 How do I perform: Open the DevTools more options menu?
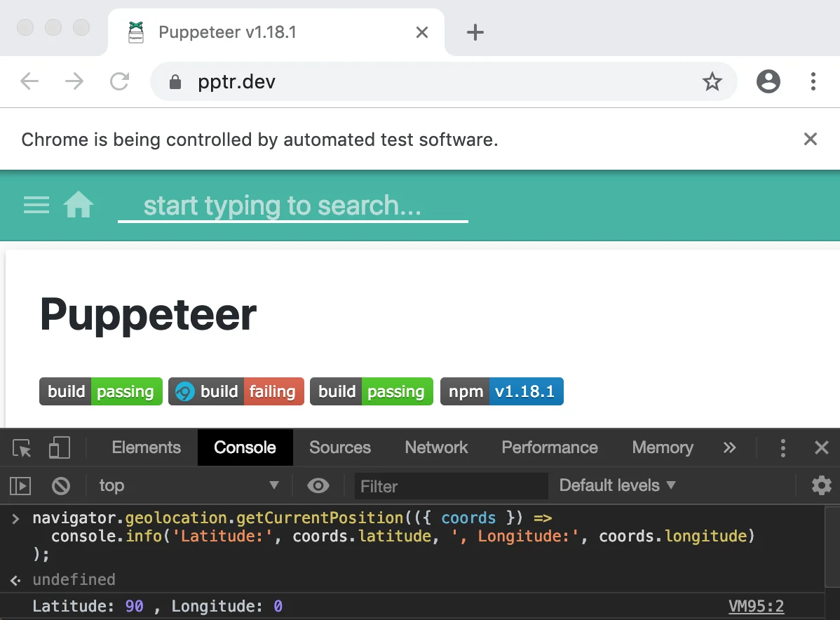(x=783, y=447)
